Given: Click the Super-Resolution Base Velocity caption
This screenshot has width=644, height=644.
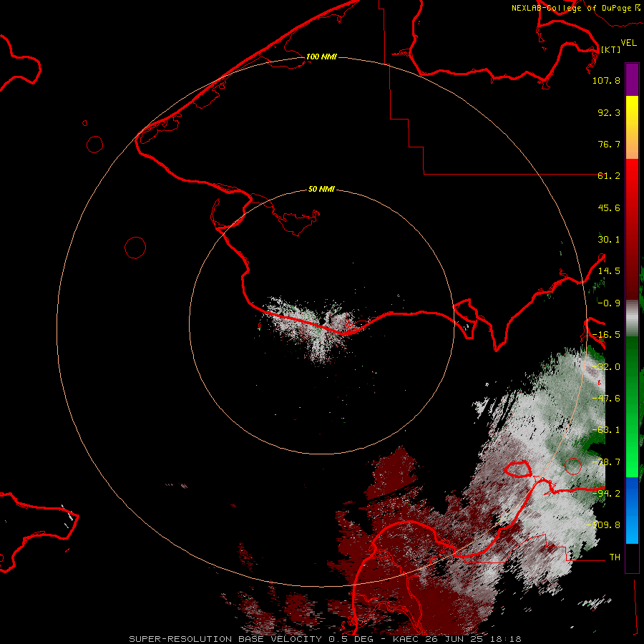Looking at the screenshot, I should point(325,639).
